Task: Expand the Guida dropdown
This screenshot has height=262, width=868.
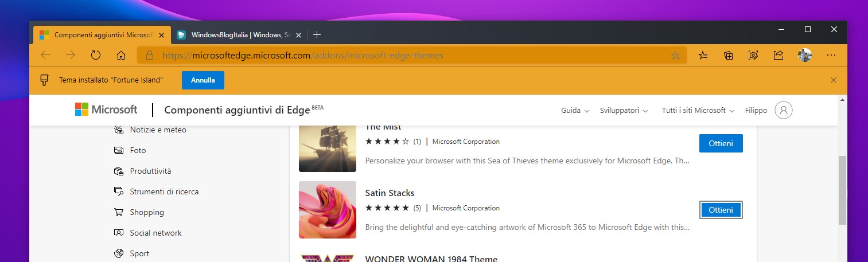Action: 575,111
